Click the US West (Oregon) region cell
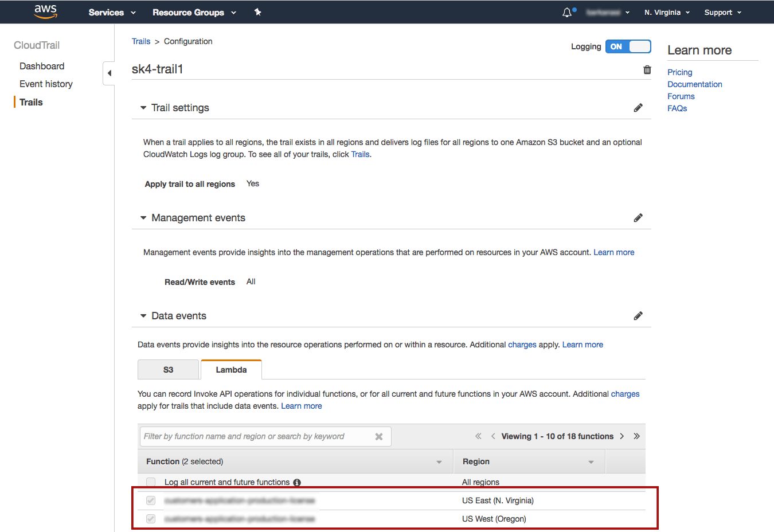The height and width of the screenshot is (532, 774). [x=494, y=519]
